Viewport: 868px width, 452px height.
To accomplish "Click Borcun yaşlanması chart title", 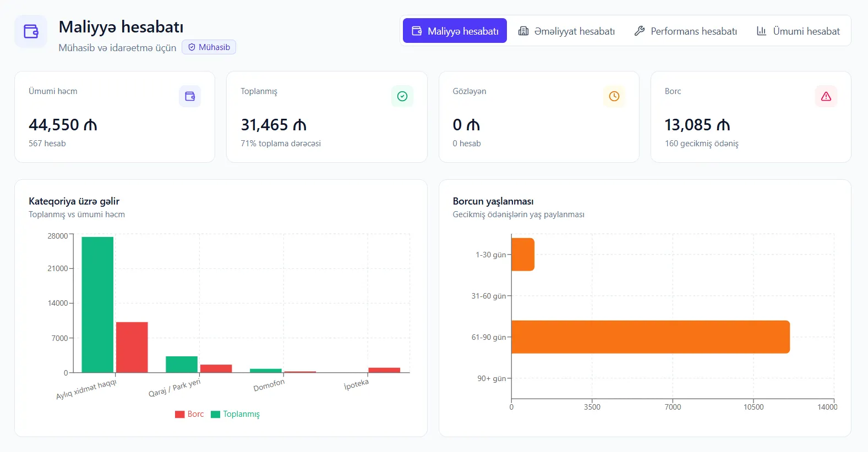I will pyautogui.click(x=493, y=201).
